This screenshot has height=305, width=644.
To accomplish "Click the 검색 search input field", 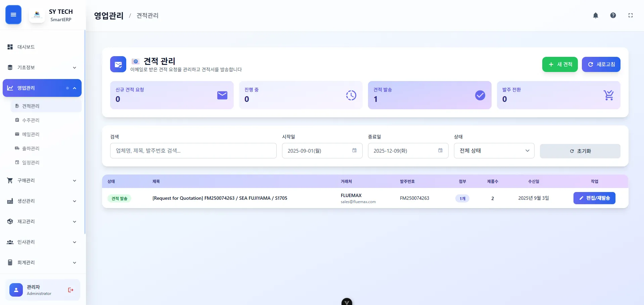I will (x=193, y=151).
